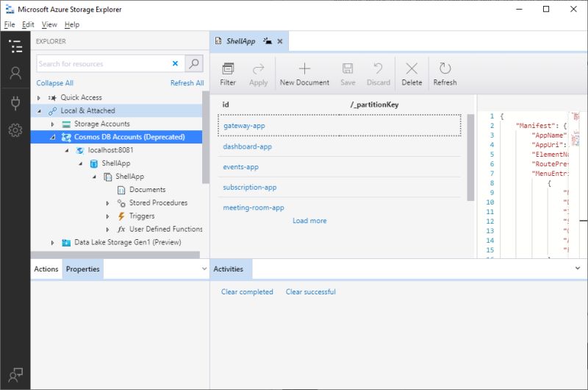Open the Edit menu
Viewport: 588px width, 390px height.
tap(28, 24)
